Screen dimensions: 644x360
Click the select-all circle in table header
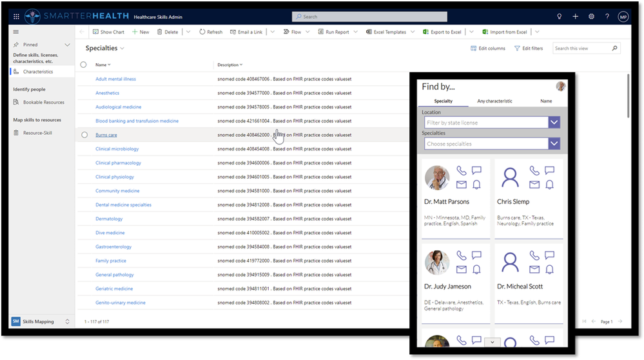coord(83,65)
